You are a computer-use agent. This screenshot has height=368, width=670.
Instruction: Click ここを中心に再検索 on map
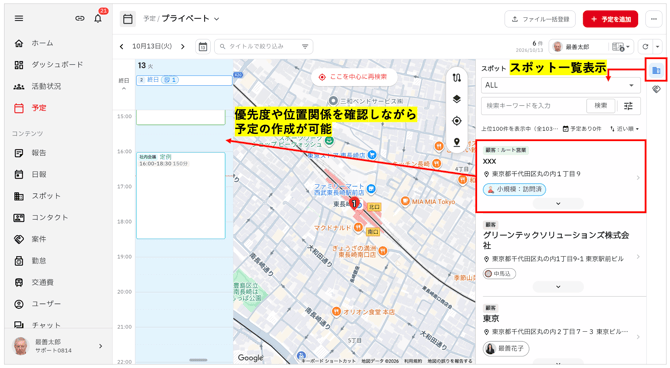353,77
